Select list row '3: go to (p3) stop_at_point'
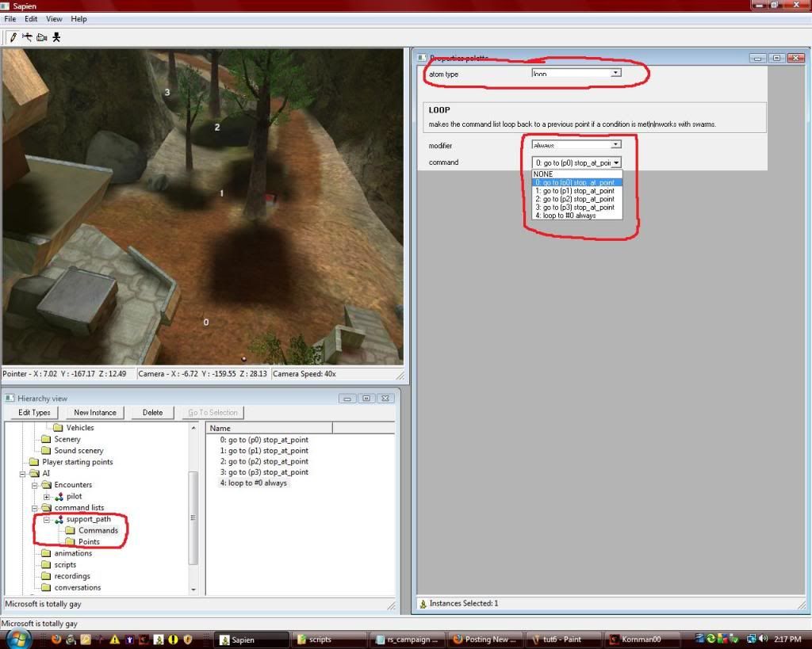 click(264, 472)
